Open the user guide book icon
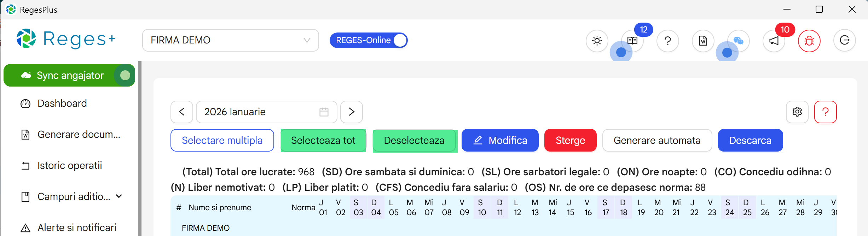 coord(632,41)
